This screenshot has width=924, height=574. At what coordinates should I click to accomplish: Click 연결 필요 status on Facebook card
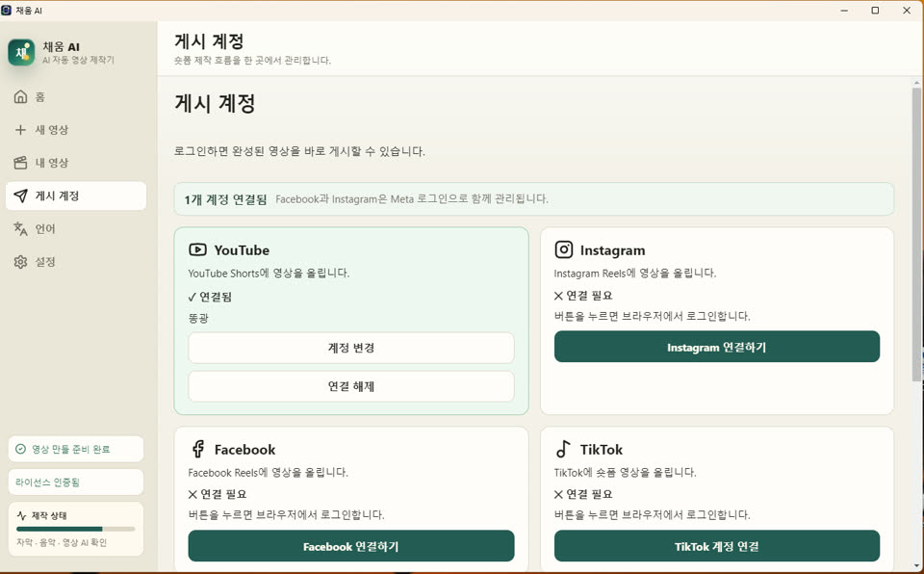(218, 494)
